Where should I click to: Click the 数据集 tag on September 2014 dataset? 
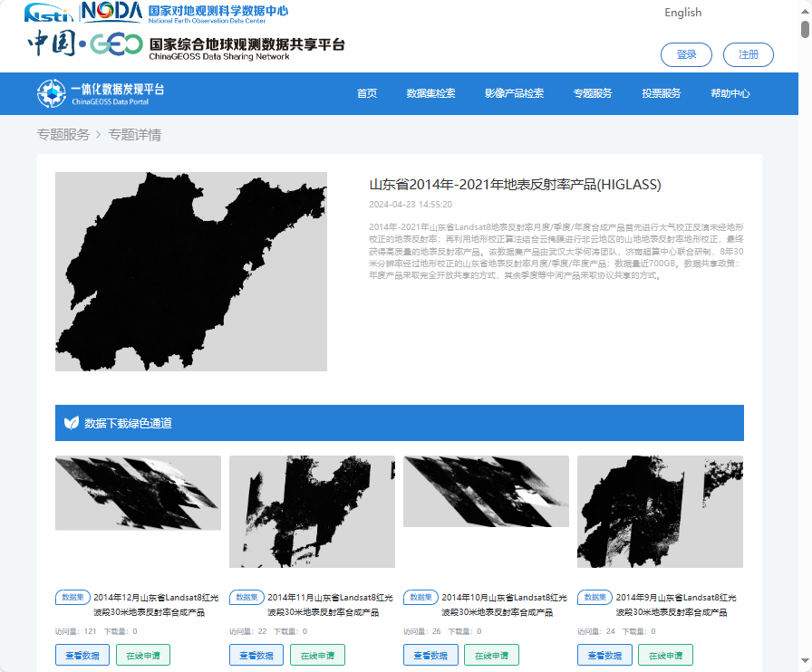click(594, 598)
